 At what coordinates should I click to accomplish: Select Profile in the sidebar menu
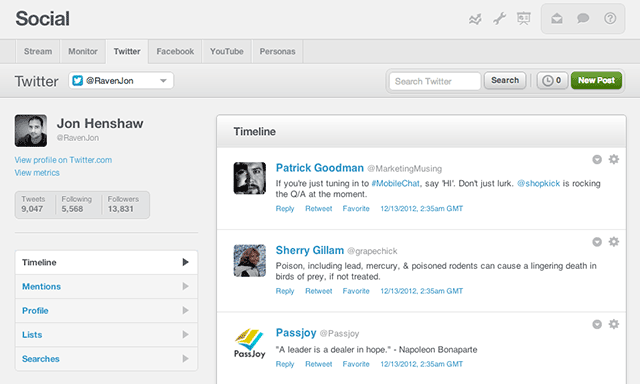click(x=106, y=311)
